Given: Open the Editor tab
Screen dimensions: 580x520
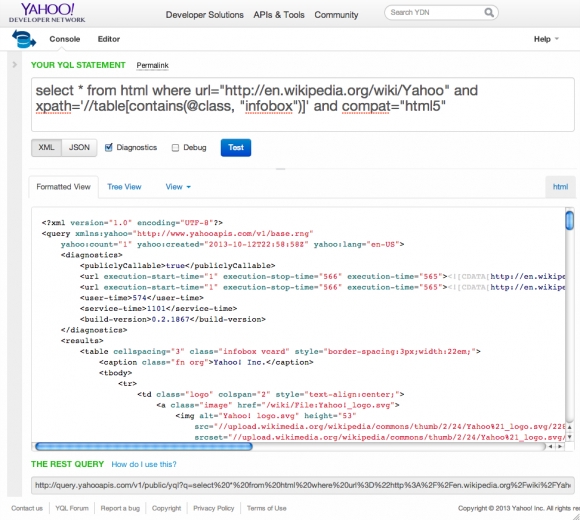Looking at the screenshot, I should (109, 39).
